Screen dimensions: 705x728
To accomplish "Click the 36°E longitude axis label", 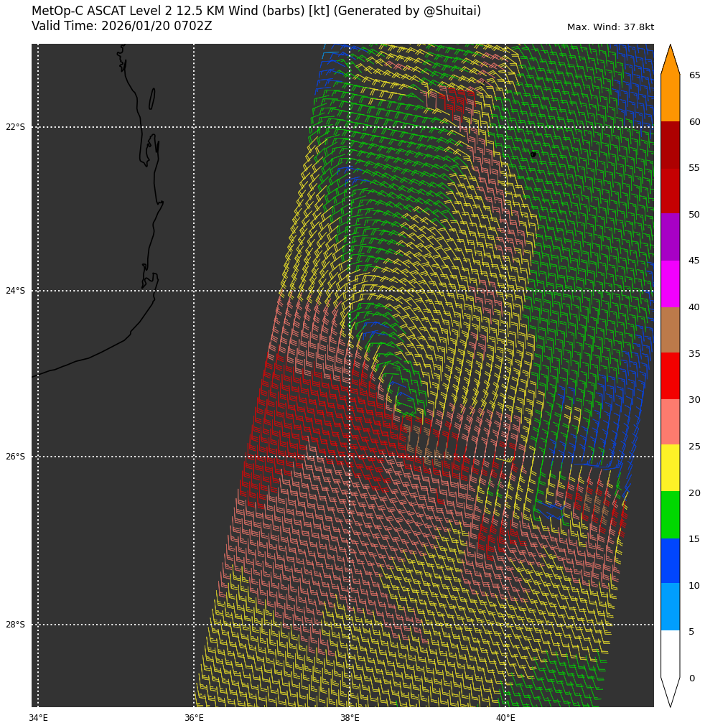I will (194, 718).
